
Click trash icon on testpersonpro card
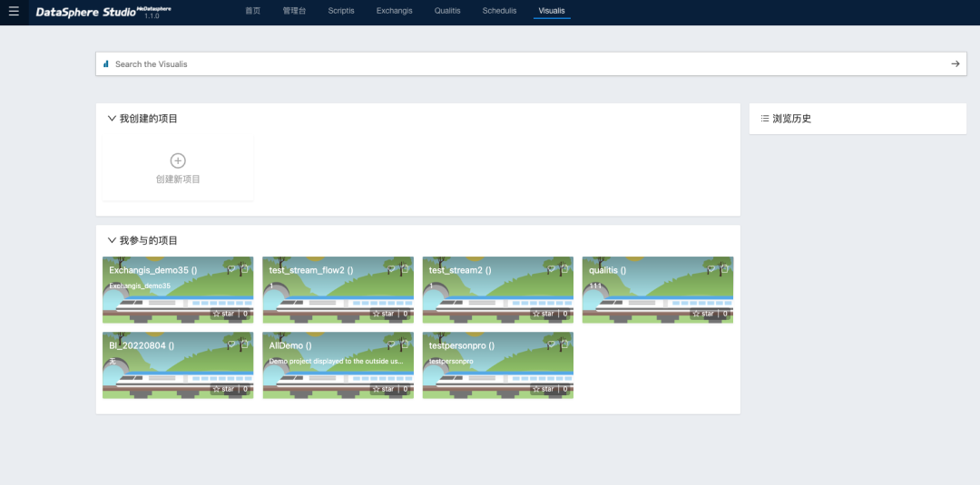click(x=563, y=344)
